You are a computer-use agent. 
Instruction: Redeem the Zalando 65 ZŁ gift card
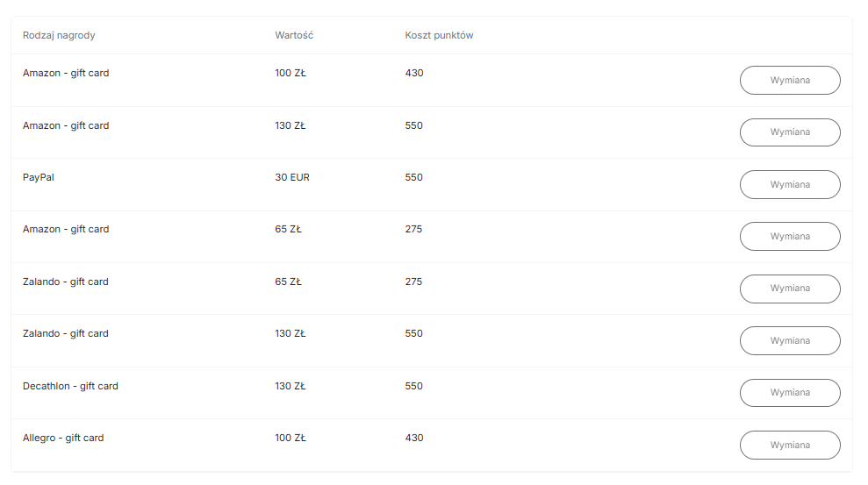coord(790,289)
